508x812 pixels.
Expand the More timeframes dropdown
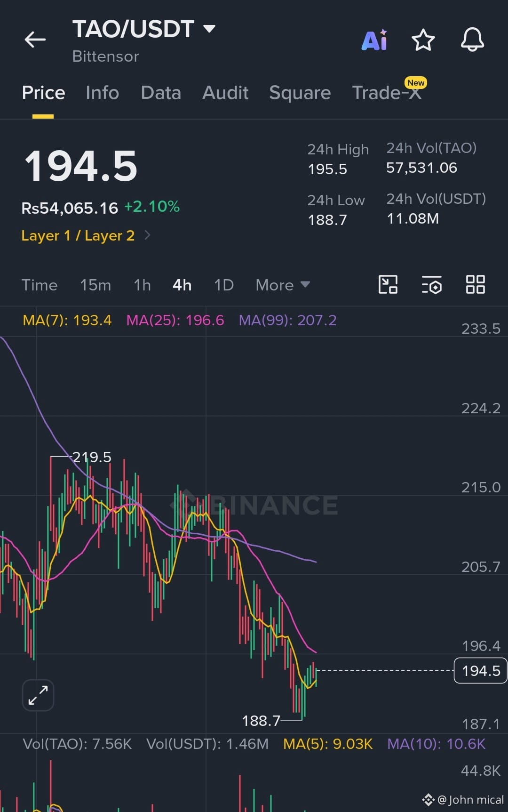283,285
